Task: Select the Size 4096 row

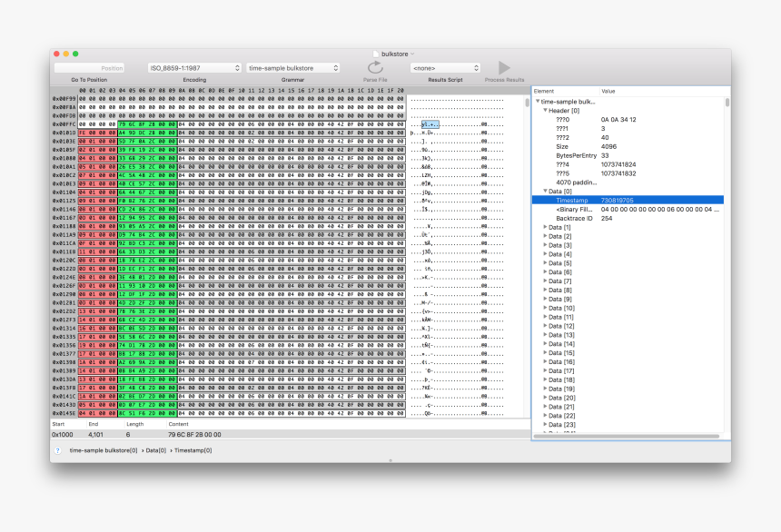Action: 628,146
